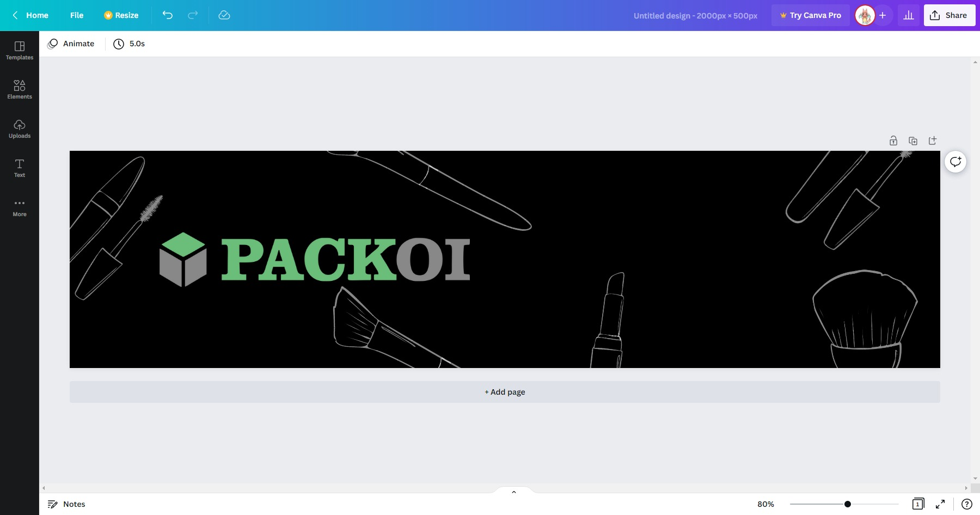The height and width of the screenshot is (515, 980).
Task: Duplicate the page
Action: pos(913,140)
